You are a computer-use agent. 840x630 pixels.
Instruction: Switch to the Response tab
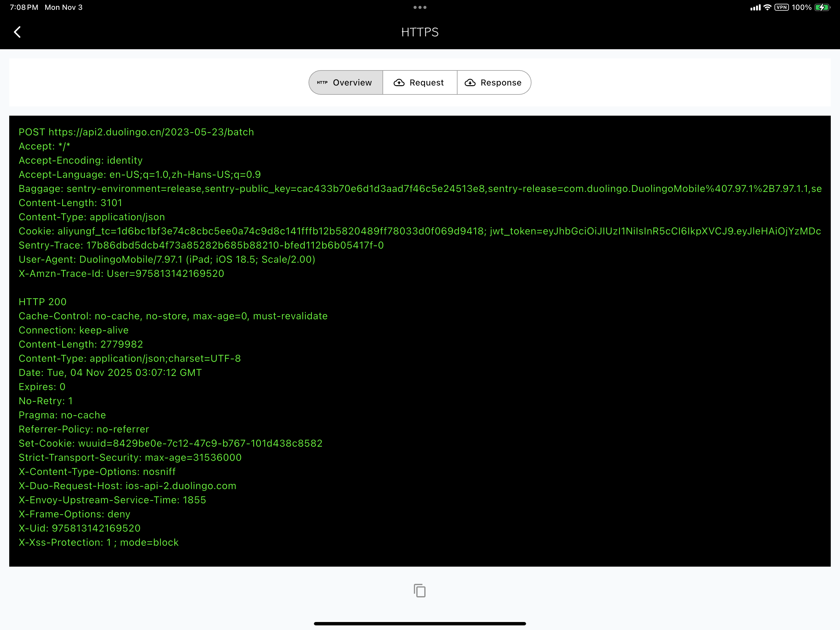494,82
